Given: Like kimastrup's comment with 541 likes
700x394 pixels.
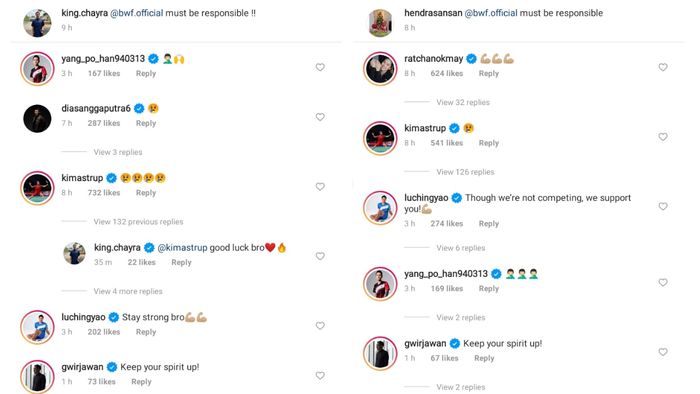Looking at the screenshot, I should pyautogui.click(x=663, y=137).
